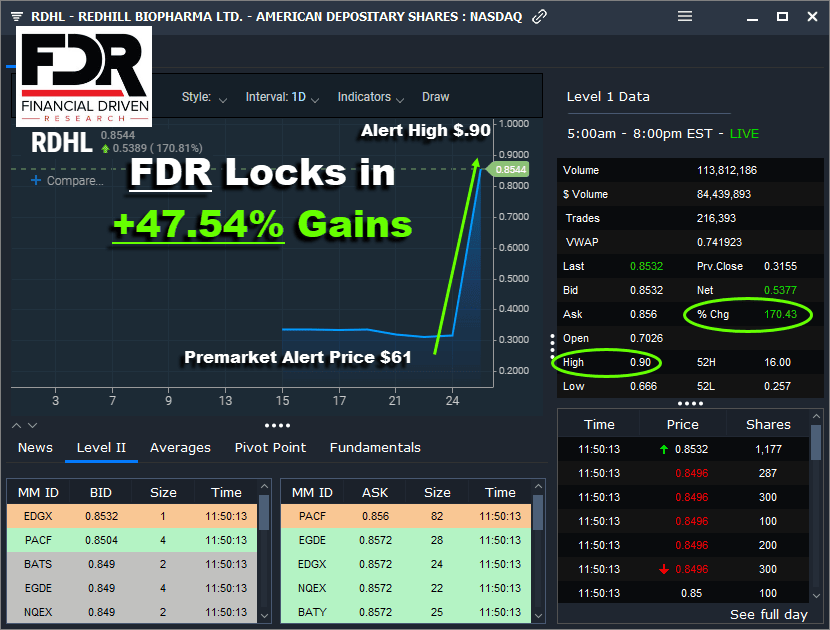Click time and sales scroll up arrow

pyautogui.click(x=816, y=417)
